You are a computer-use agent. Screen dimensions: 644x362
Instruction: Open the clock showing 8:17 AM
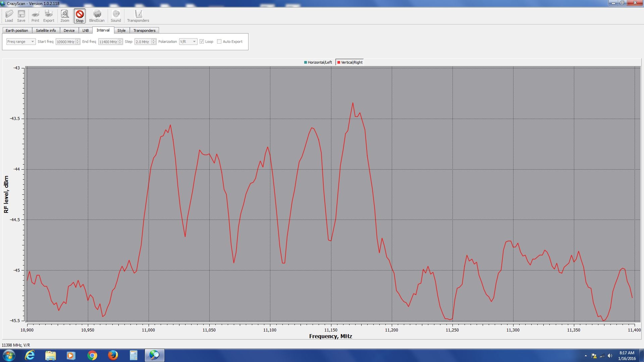click(627, 356)
